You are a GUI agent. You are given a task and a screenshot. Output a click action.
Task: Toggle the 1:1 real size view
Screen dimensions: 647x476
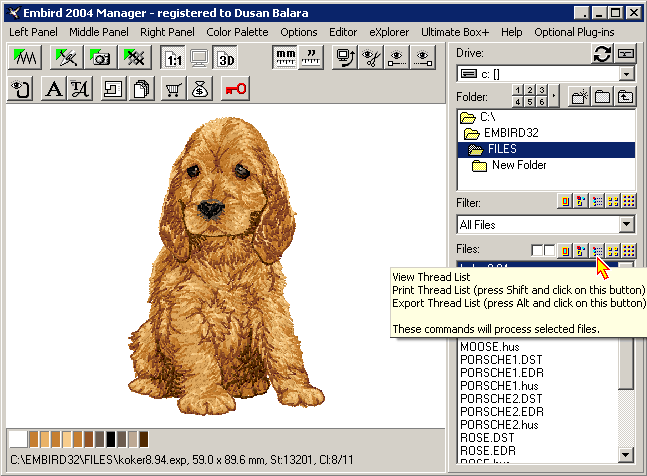point(174,58)
